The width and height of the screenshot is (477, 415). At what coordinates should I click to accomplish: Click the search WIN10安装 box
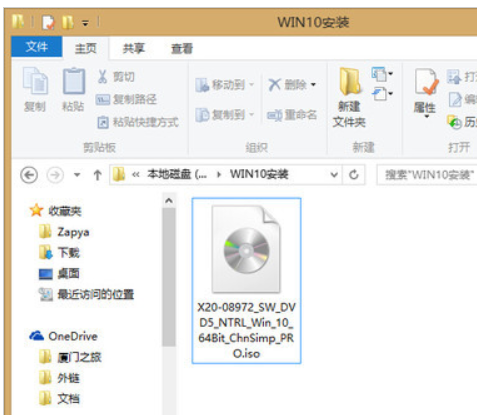(427, 175)
